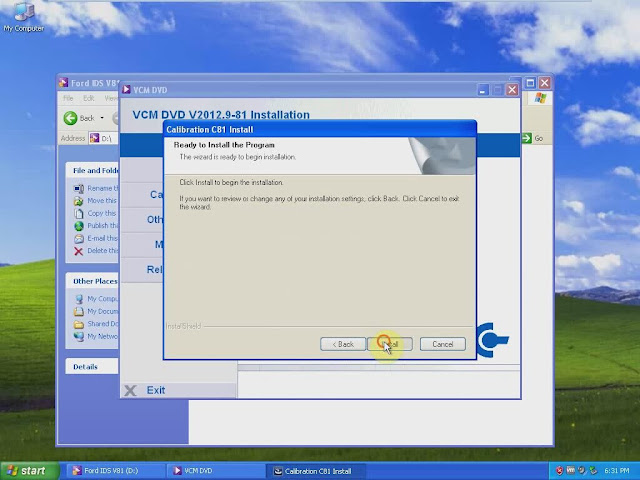The image size is (640, 480).
Task: Open My Computer in Other Places
Action: [x=102, y=298]
